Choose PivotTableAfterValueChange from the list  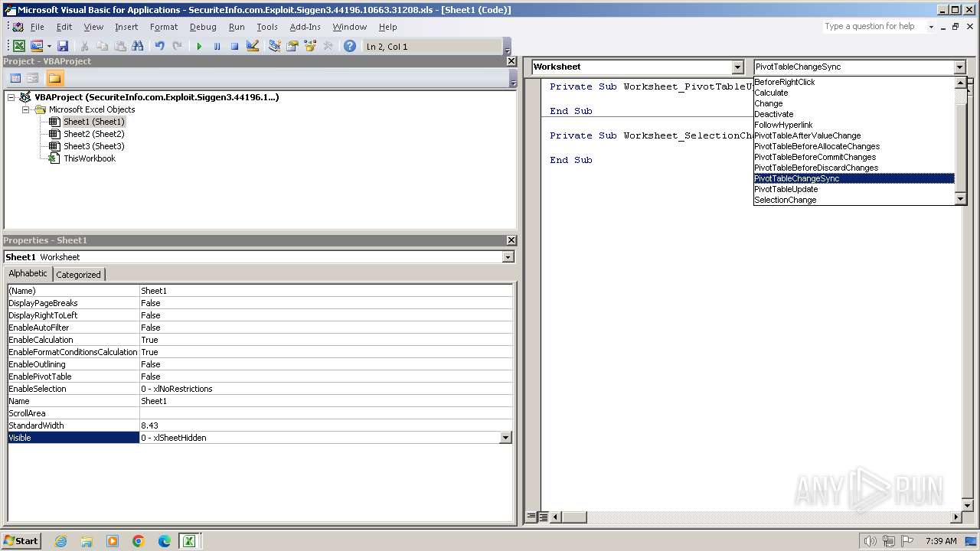[x=854, y=135]
